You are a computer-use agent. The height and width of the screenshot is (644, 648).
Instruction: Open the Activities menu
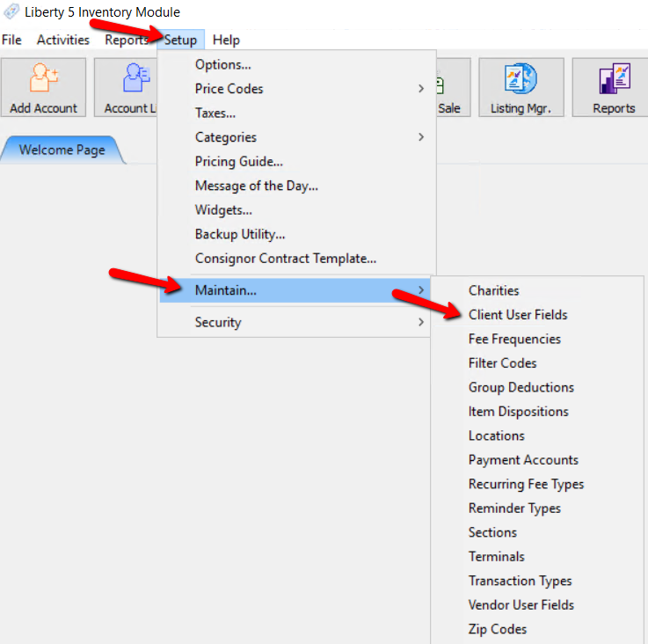point(62,40)
